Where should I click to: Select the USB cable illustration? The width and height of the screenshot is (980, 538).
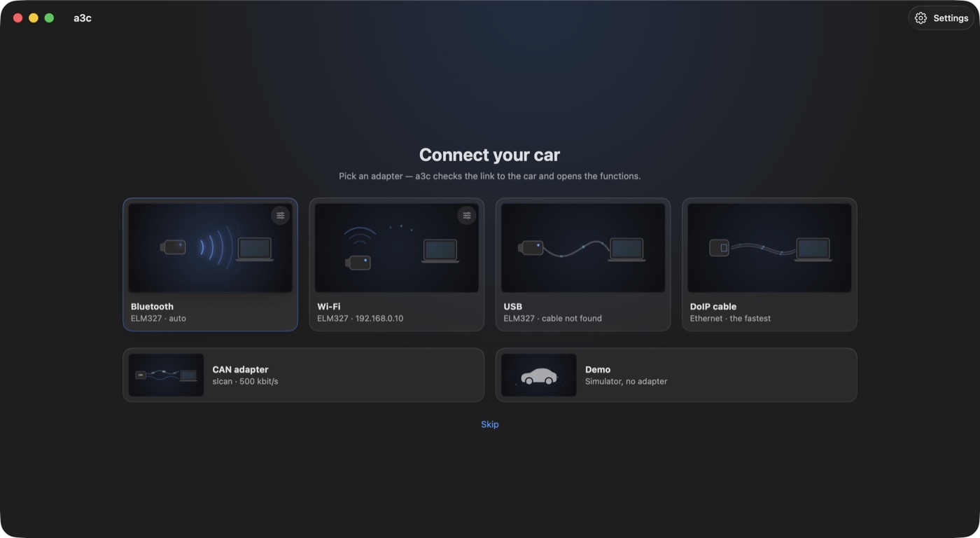pos(583,248)
